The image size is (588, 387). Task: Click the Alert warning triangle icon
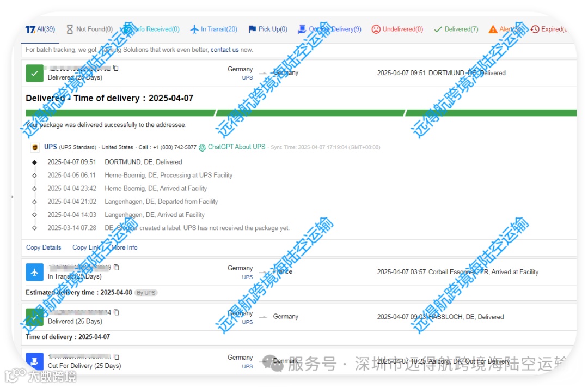point(493,29)
